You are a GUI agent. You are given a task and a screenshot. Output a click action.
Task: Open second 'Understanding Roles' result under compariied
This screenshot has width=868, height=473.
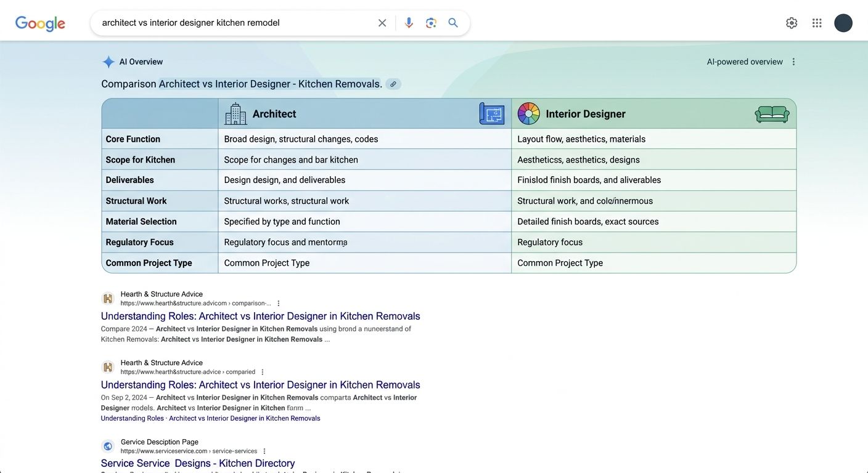pyautogui.click(x=260, y=385)
